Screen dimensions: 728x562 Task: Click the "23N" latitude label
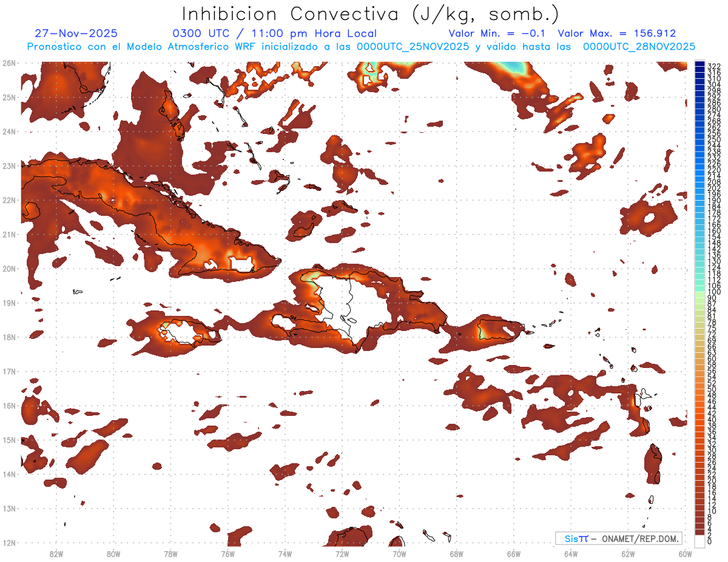pyautogui.click(x=9, y=166)
